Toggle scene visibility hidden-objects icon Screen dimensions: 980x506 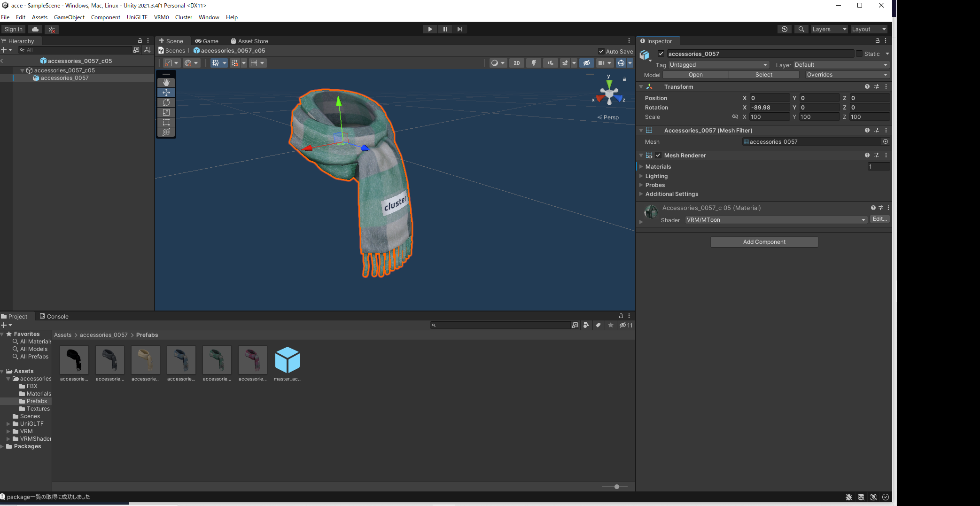pos(587,63)
